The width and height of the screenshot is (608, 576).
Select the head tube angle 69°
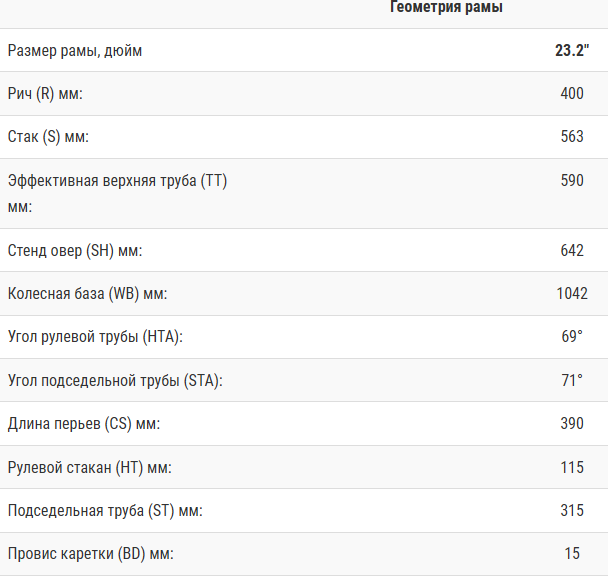pos(572,337)
